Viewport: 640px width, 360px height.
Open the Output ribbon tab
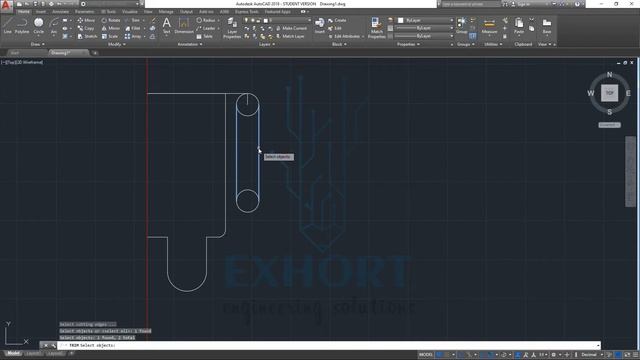186,12
